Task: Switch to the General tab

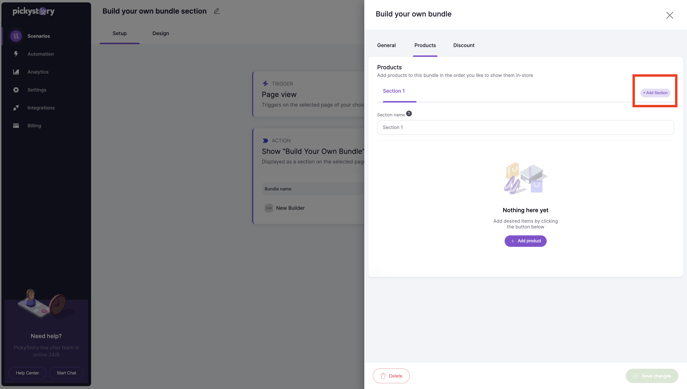Action: pyautogui.click(x=386, y=45)
